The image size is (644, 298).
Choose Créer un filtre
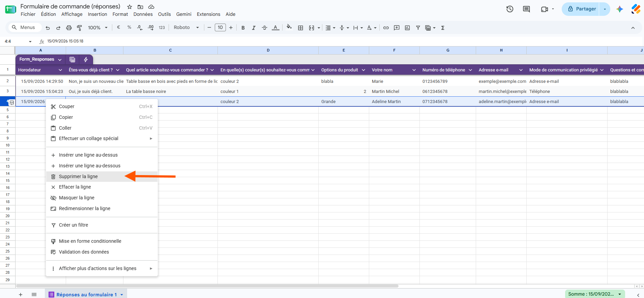tap(102, 225)
